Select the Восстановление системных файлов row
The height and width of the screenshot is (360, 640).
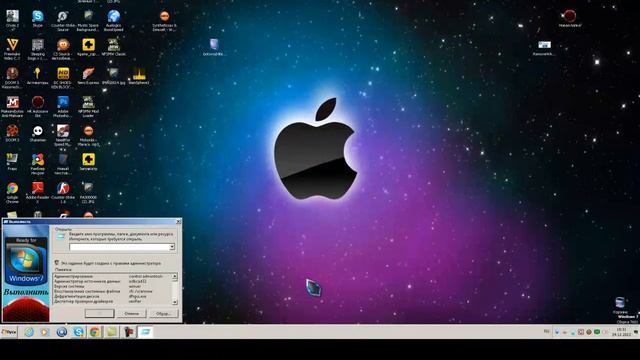pos(113,291)
